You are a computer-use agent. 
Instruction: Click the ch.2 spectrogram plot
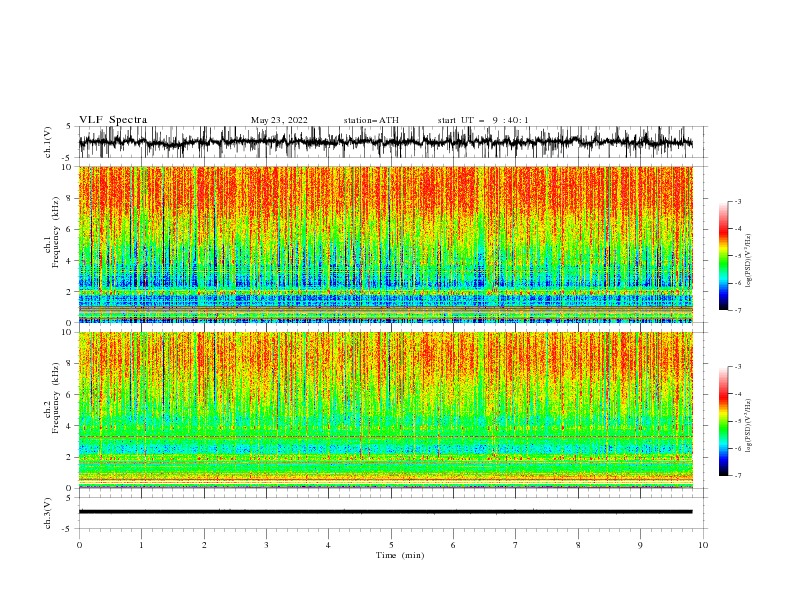tap(386, 410)
